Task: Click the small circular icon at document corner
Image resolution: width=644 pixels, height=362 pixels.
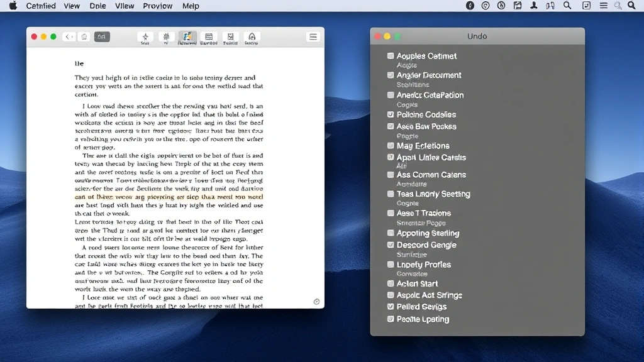Action: (316, 302)
